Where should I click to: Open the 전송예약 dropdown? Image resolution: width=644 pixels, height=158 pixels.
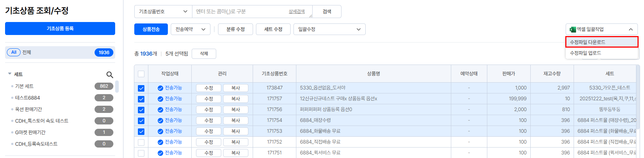(x=190, y=29)
